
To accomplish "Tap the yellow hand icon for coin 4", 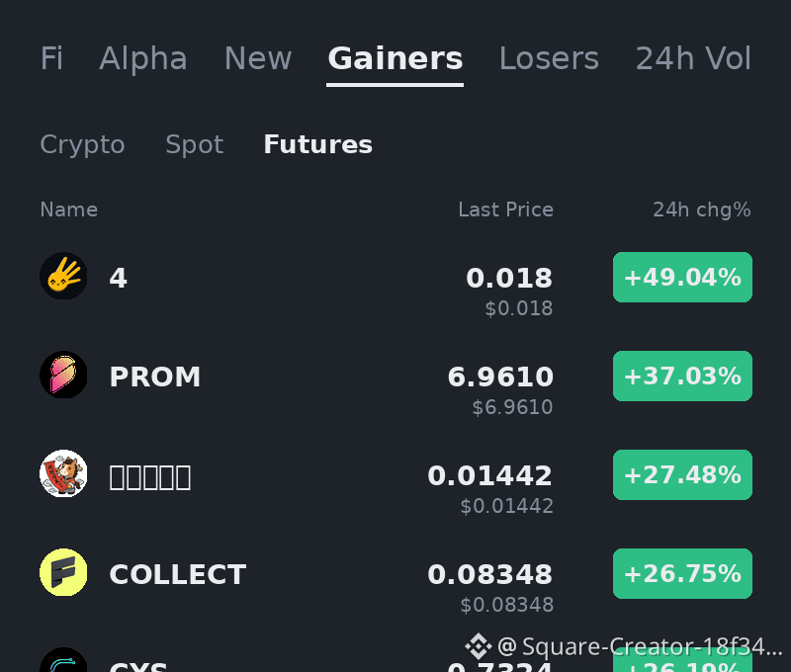I will point(63,276).
